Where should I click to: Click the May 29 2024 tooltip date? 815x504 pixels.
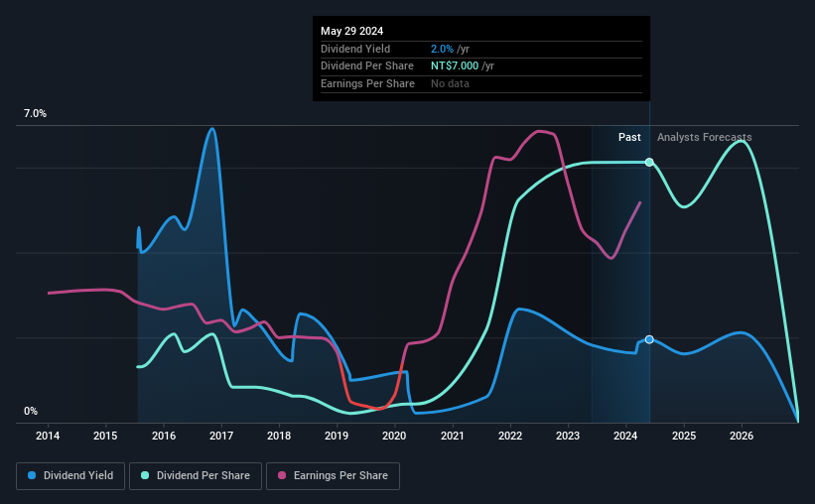pos(351,31)
